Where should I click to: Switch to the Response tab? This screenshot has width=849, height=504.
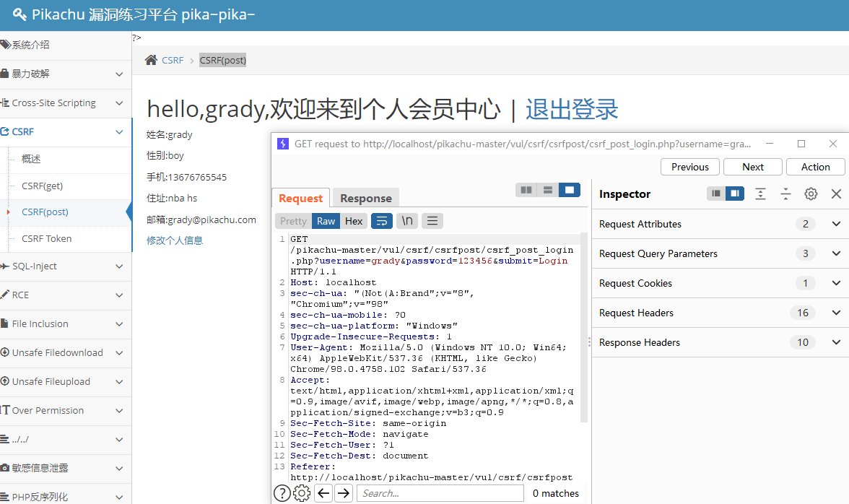(365, 197)
